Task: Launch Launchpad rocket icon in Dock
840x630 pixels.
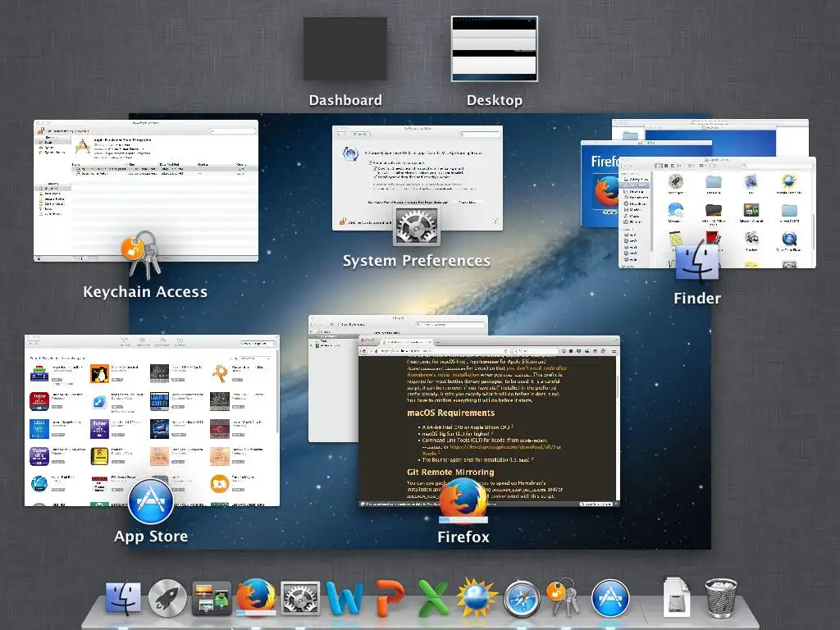Action: pos(167,598)
